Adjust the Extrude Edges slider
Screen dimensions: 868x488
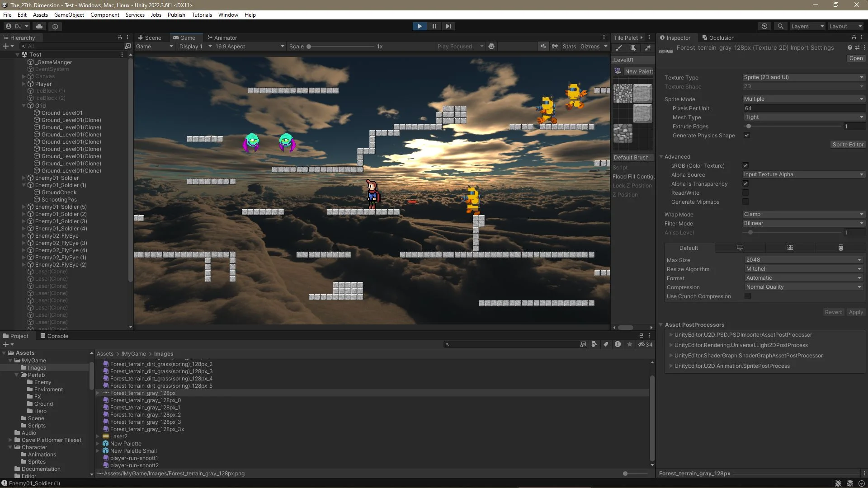(x=794, y=126)
